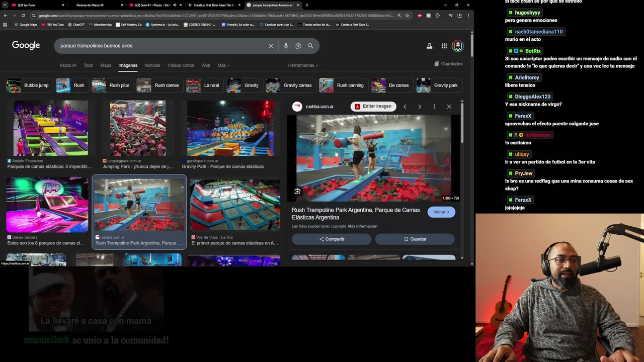Open the Google apps grid
Viewport: 644px width, 362px height.
(x=444, y=46)
